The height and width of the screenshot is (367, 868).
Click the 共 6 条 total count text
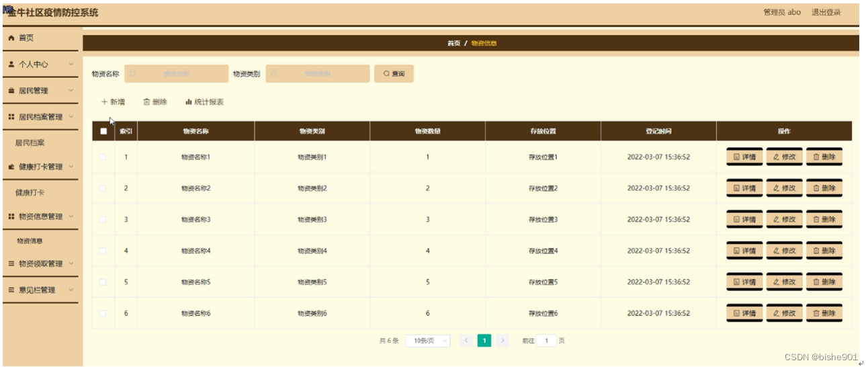click(x=389, y=341)
